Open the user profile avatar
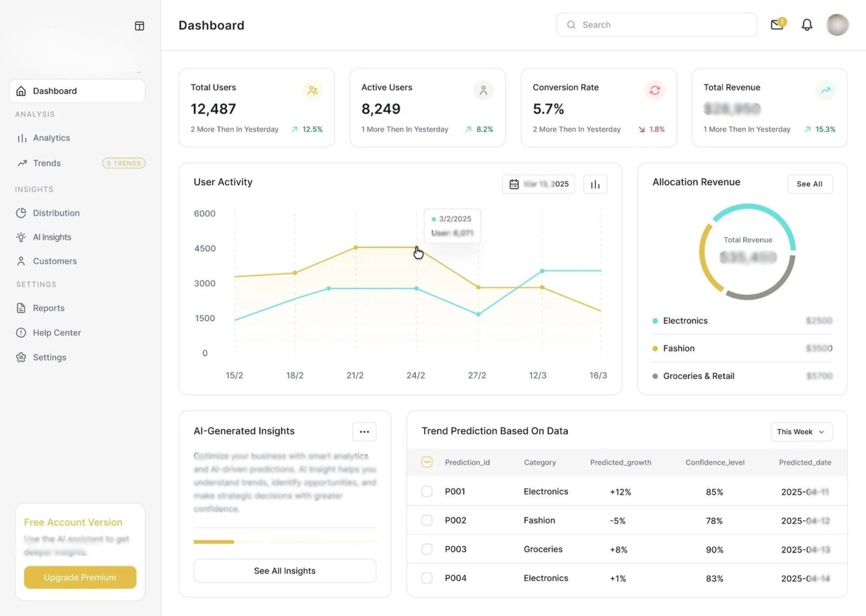The height and width of the screenshot is (616, 866). click(x=837, y=25)
